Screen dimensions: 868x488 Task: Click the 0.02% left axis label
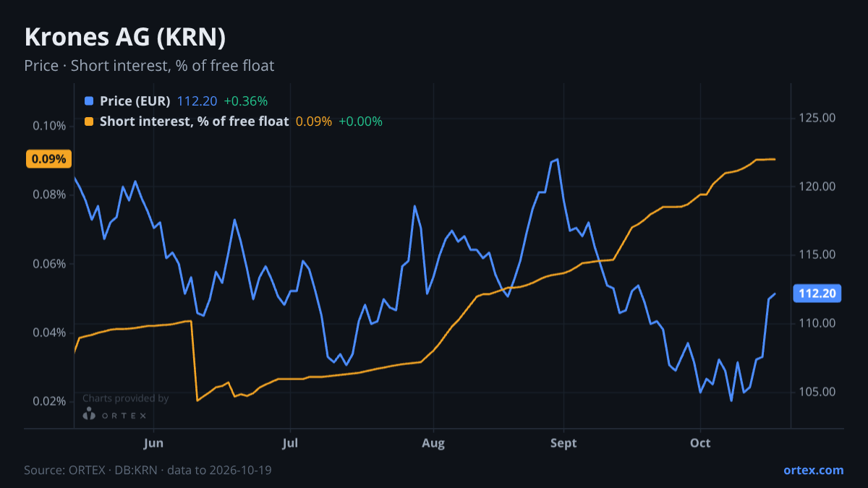[49, 401]
